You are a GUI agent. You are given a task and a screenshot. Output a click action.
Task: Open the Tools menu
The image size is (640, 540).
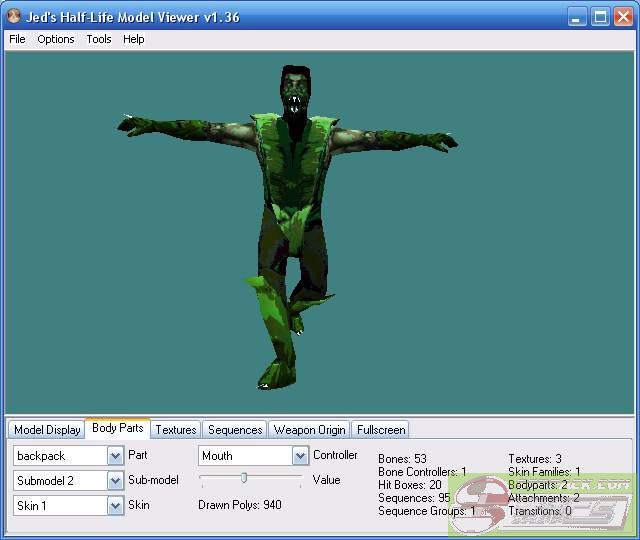[99, 39]
